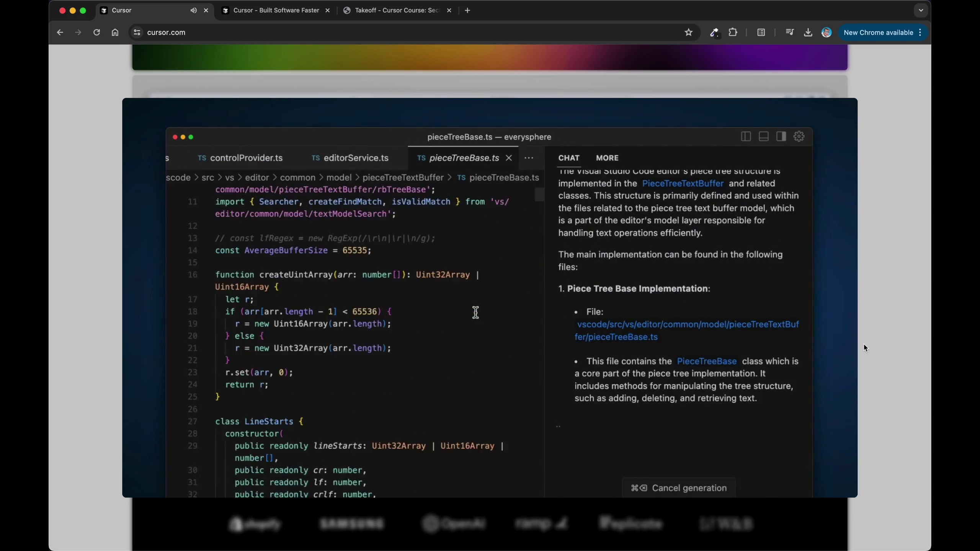Bookmark this page with the star icon
This screenshot has height=551, width=980.
(689, 33)
